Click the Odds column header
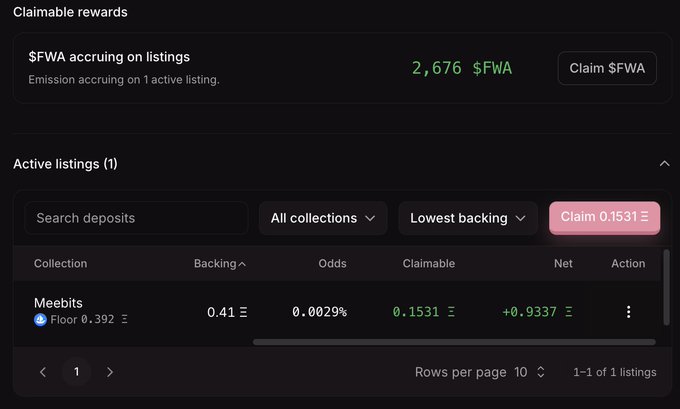This screenshot has height=409, width=680. [332, 263]
